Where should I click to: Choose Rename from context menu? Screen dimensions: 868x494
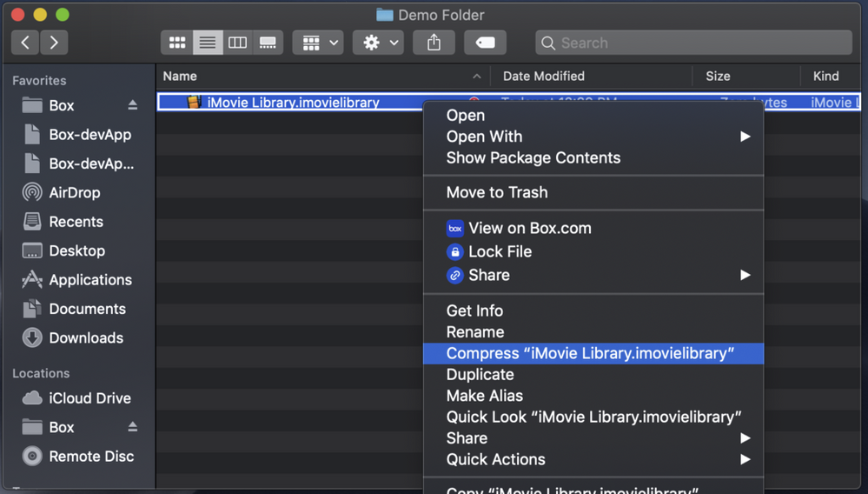[593, 331]
